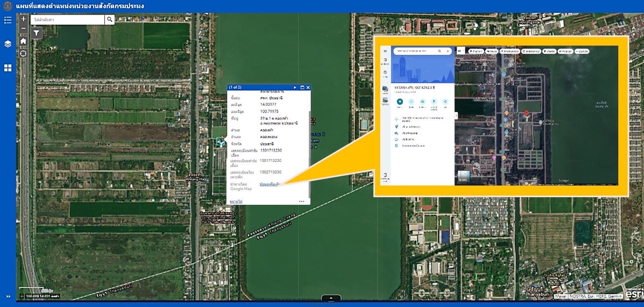Maximize the feature info popup
Image resolution: width=644 pixels, height=307 pixels.
(302, 87)
